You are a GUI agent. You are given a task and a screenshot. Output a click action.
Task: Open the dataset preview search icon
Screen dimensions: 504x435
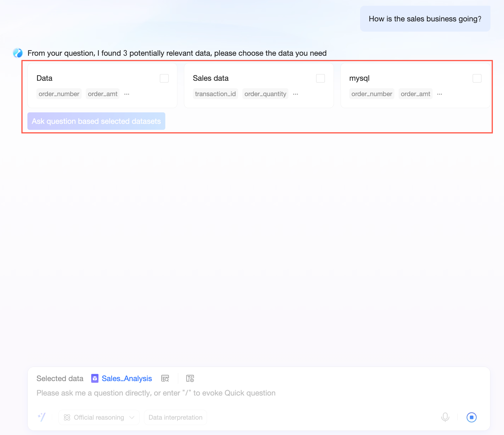[x=165, y=378]
